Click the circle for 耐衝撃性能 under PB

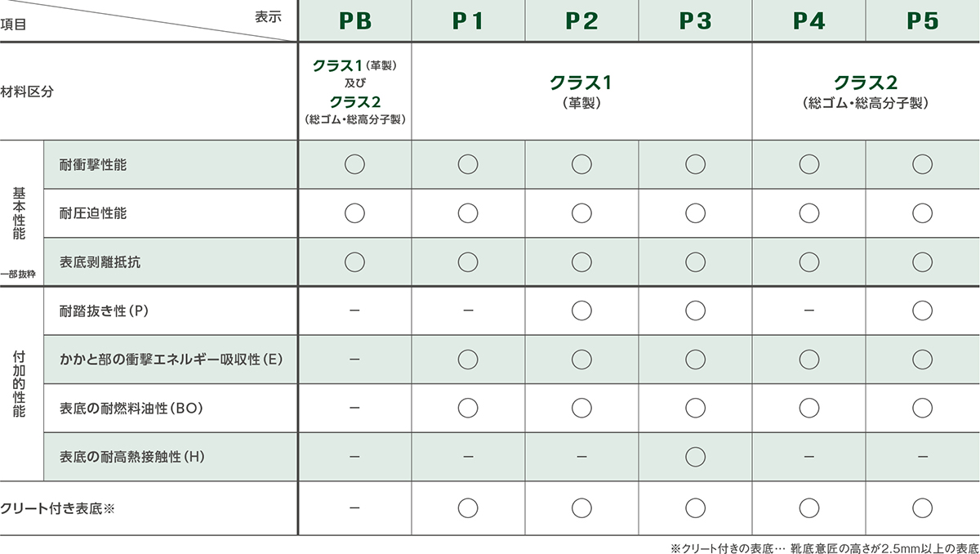tap(354, 164)
